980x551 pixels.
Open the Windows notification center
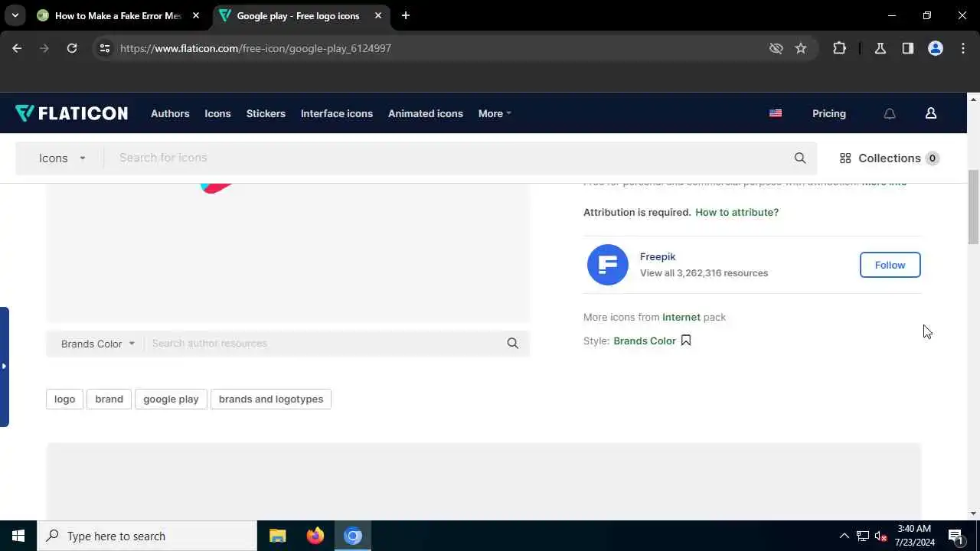(x=956, y=536)
